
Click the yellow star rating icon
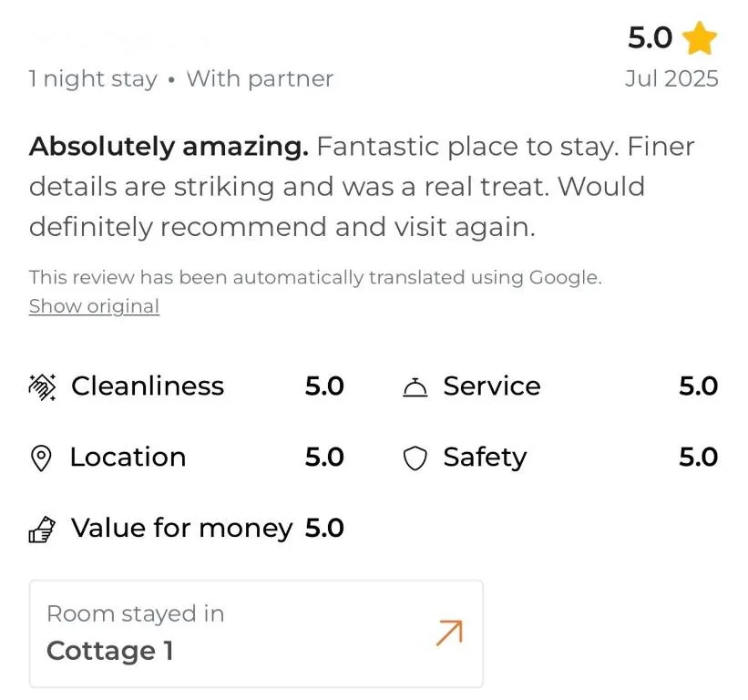pos(700,38)
